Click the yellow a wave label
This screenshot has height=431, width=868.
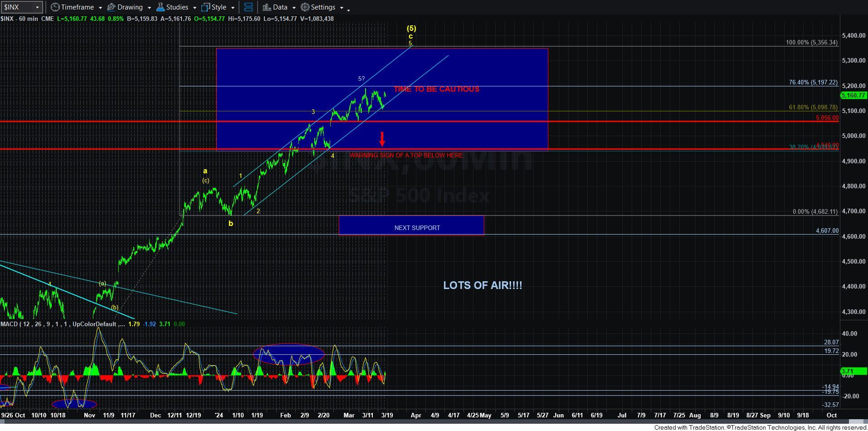coord(205,171)
